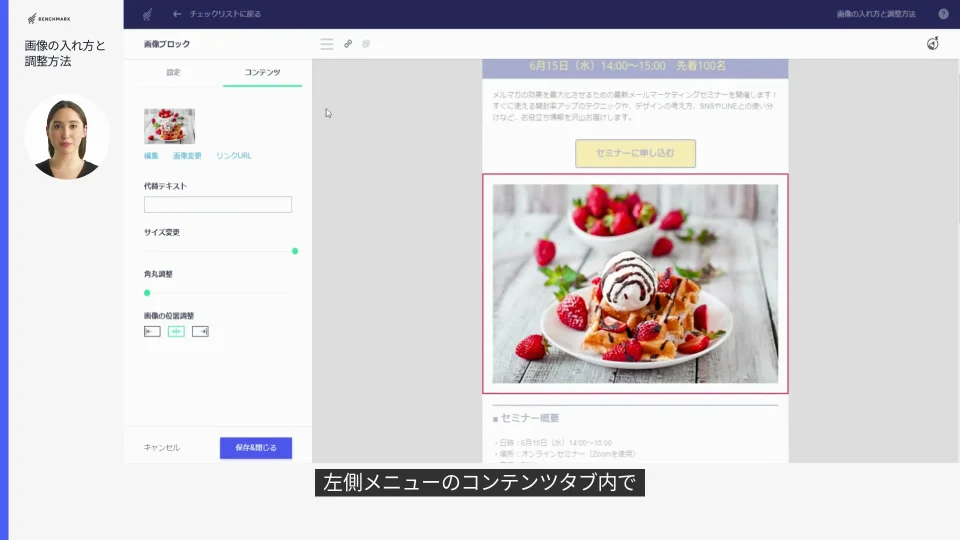Click the 場所:オンラインセミナー detail line
This screenshot has height=540, width=960.
566,454
